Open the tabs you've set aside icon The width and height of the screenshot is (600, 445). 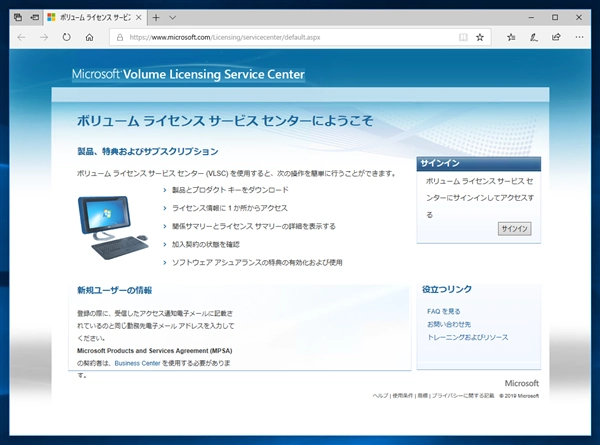(18, 17)
